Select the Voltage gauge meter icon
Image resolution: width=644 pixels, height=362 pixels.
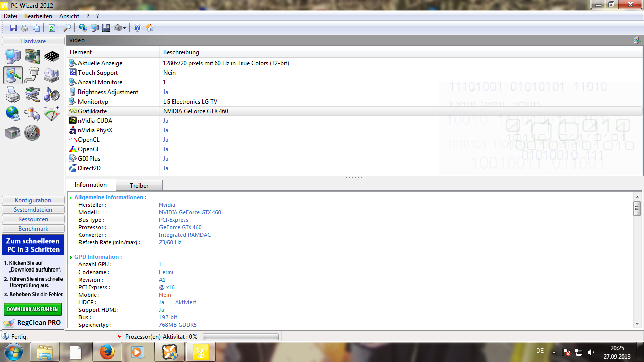pos(52,114)
